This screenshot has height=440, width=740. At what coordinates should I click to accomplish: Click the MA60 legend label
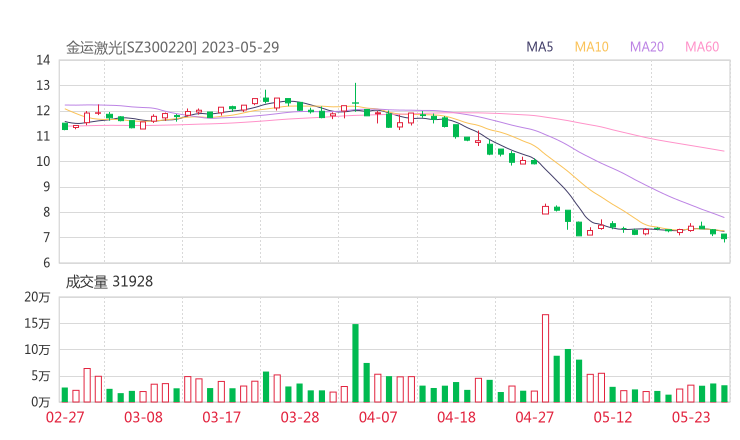click(x=702, y=47)
